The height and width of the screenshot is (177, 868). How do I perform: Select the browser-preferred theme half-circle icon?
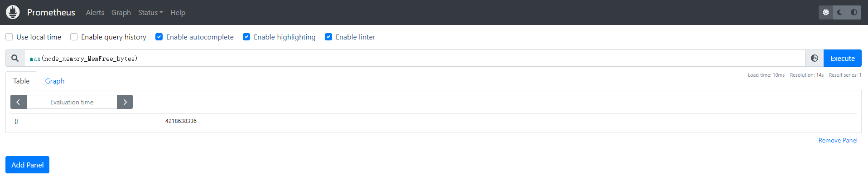[854, 12]
